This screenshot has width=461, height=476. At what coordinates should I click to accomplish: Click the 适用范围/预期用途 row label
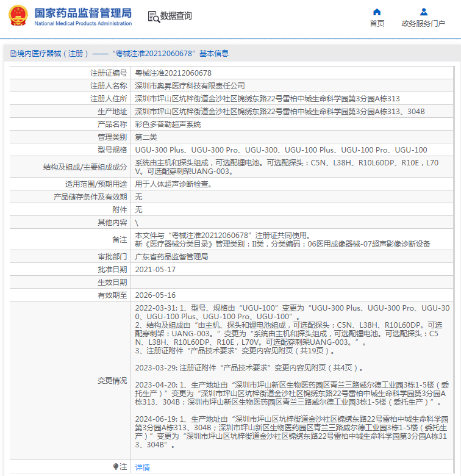(x=96, y=184)
